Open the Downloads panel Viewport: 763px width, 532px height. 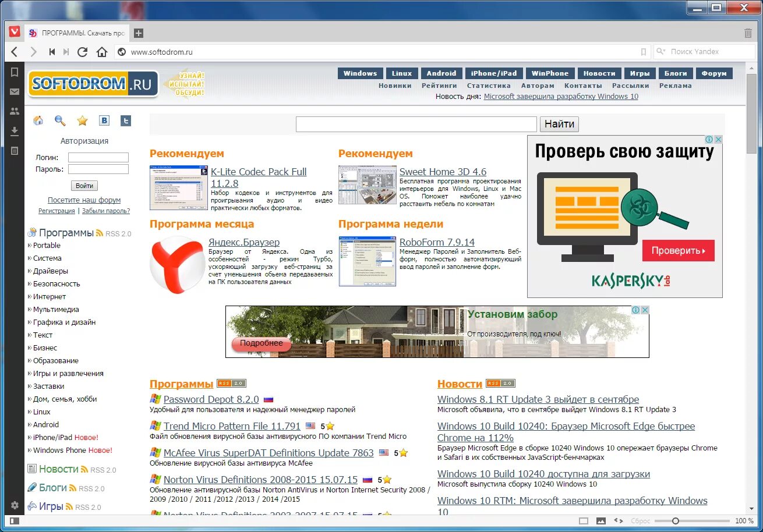coord(15,131)
